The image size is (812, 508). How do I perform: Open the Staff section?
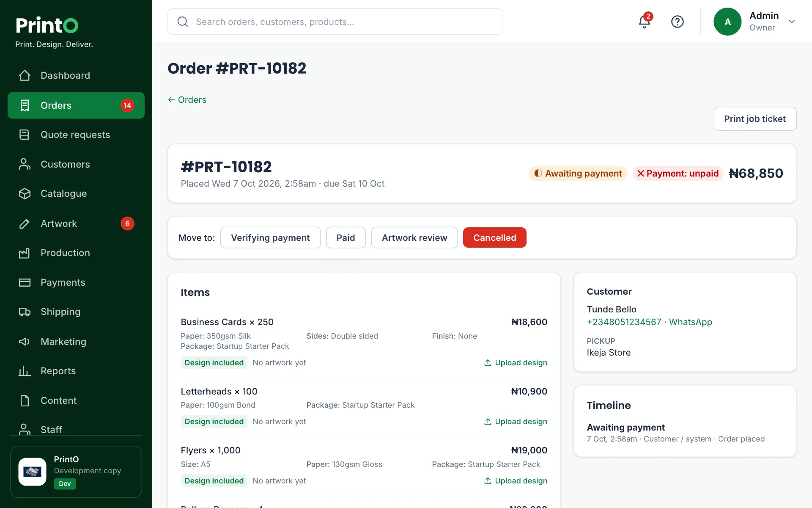pyautogui.click(x=76, y=429)
